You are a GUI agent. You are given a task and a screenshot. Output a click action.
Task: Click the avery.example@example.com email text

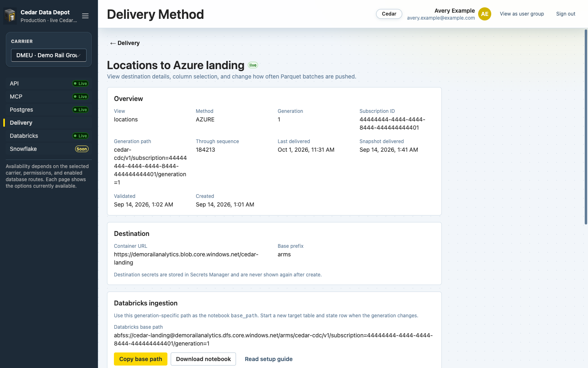click(x=441, y=18)
